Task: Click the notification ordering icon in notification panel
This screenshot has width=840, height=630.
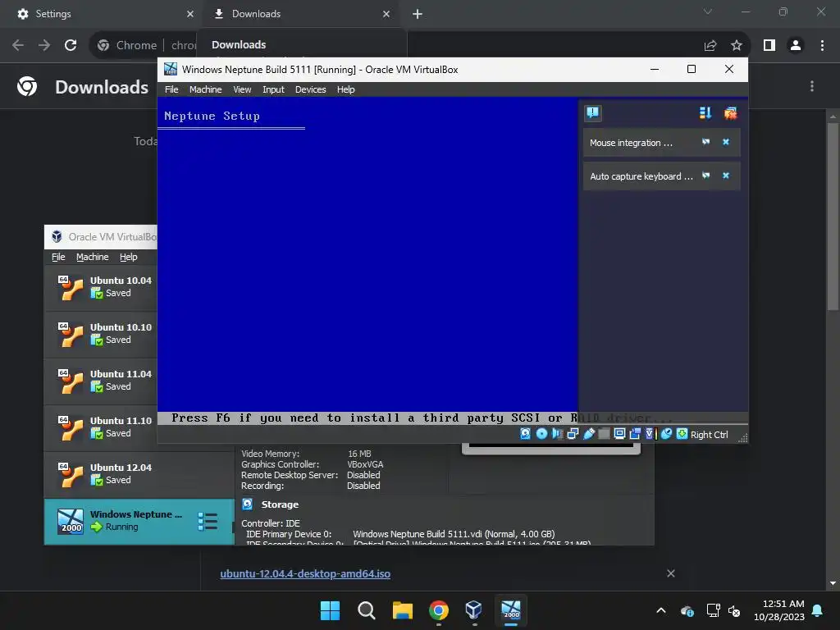Action: click(705, 112)
